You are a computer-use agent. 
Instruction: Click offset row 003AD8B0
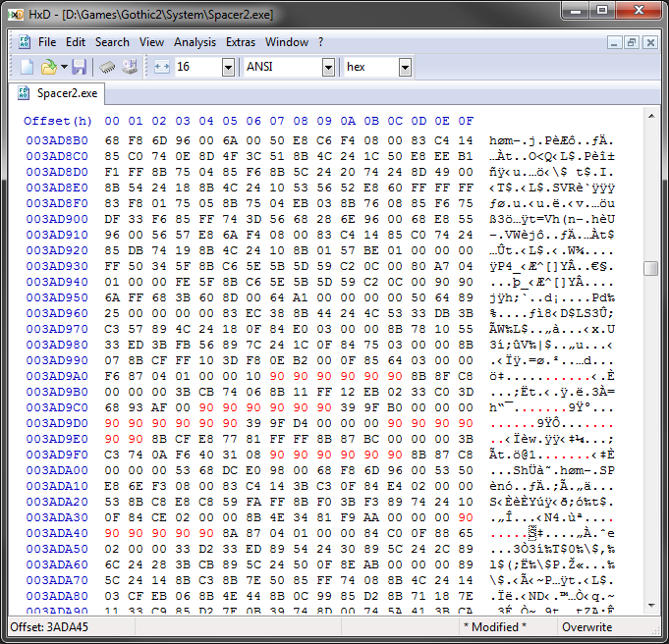click(57, 140)
